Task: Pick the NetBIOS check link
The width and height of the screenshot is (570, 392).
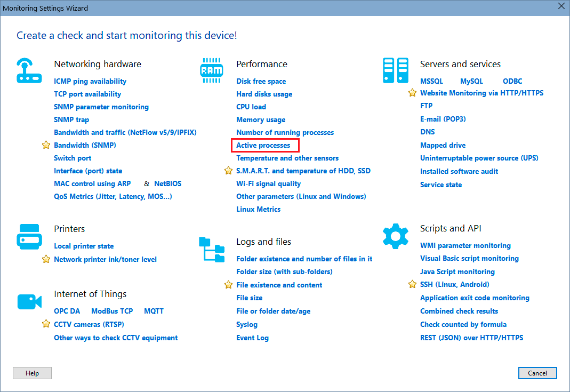Action: coord(167,183)
